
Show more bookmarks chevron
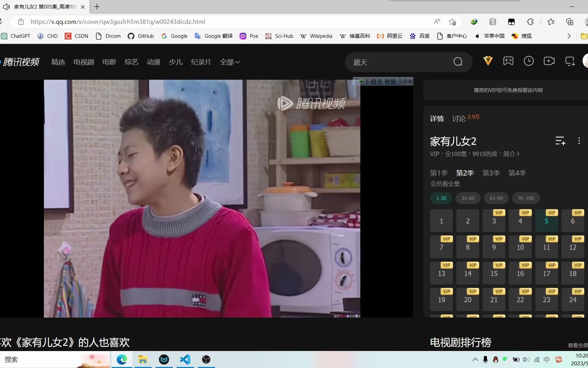[569, 36]
